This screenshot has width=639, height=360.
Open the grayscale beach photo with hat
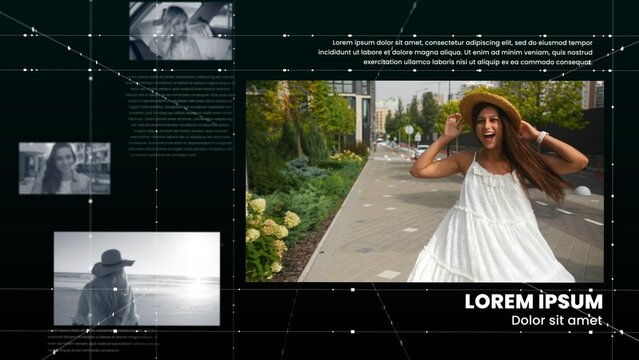[137, 279]
